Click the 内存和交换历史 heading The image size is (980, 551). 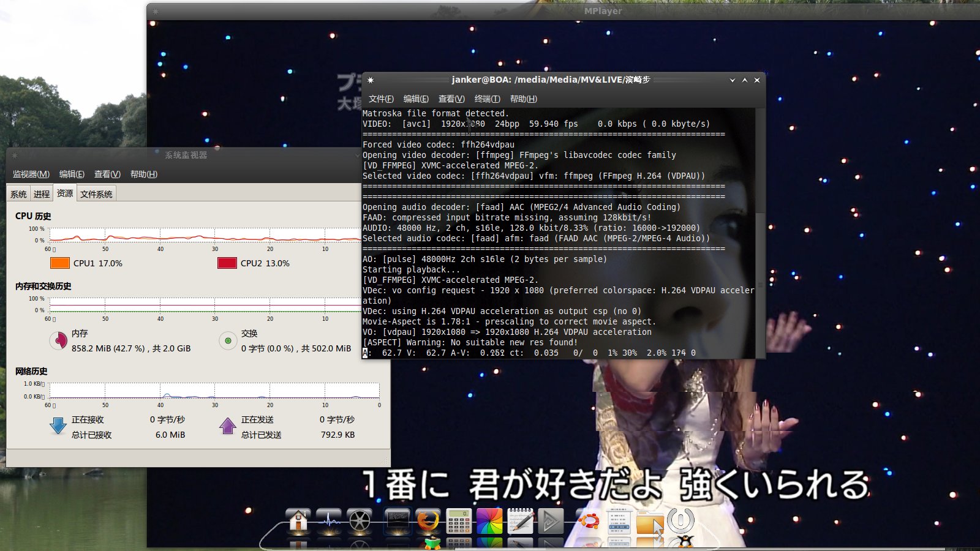click(43, 286)
